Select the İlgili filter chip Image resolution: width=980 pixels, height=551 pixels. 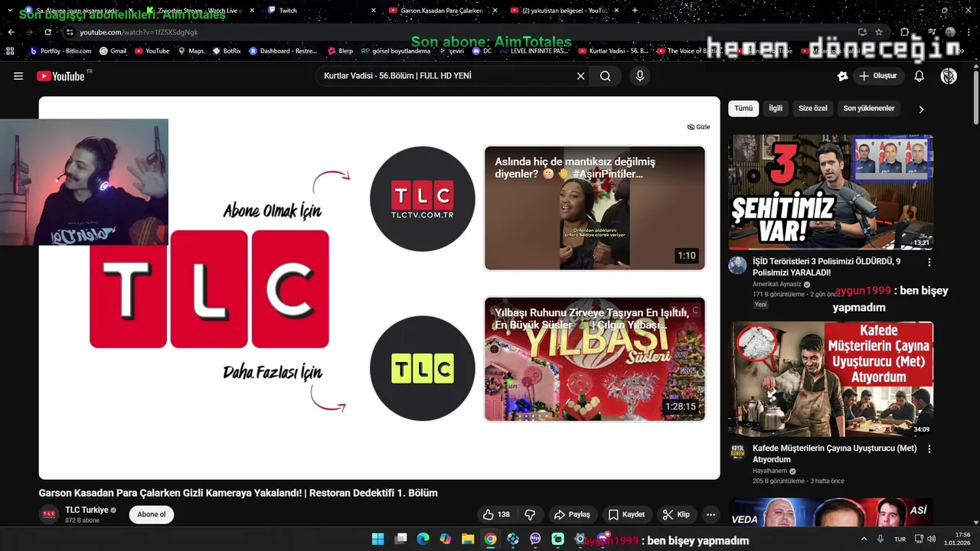[776, 109]
